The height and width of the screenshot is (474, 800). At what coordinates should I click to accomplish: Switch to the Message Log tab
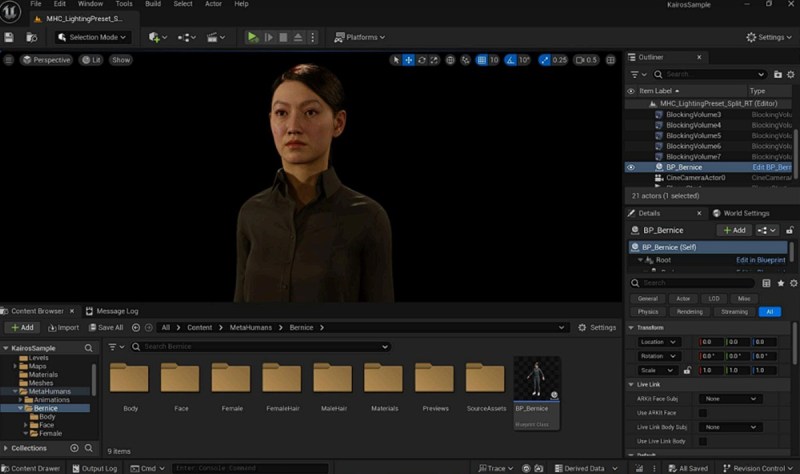[x=112, y=311]
